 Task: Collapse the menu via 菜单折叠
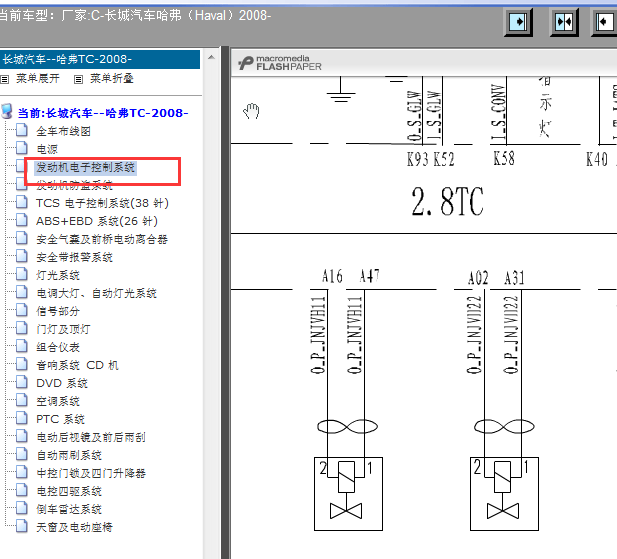(112, 79)
